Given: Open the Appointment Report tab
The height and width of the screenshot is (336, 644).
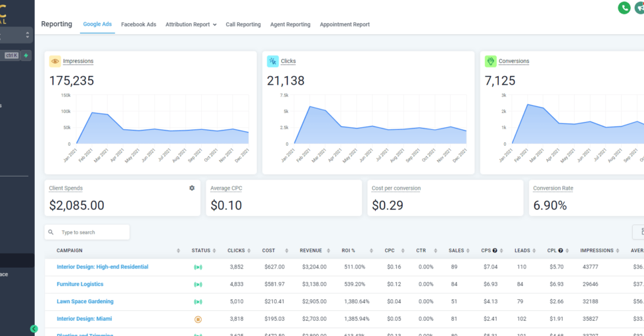Looking at the screenshot, I should 344,25.
